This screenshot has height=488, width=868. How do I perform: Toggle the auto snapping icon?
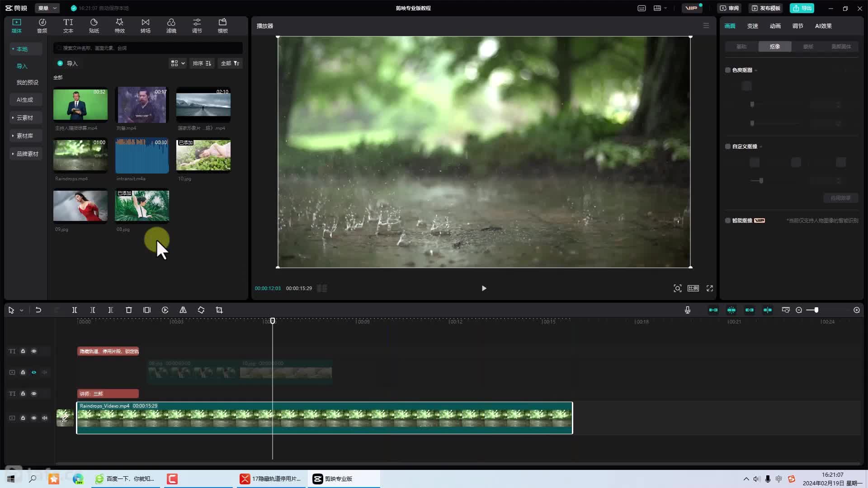point(731,310)
